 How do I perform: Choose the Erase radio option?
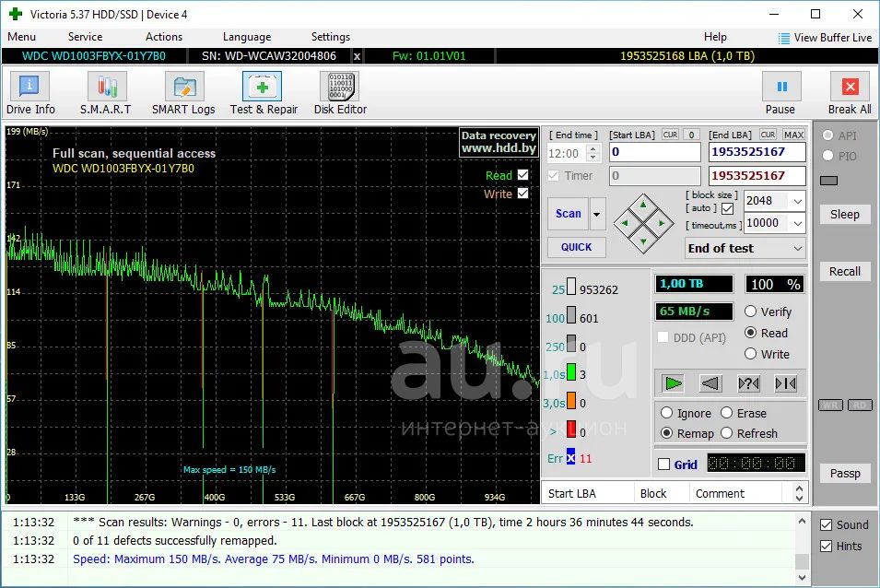pyautogui.click(x=727, y=413)
